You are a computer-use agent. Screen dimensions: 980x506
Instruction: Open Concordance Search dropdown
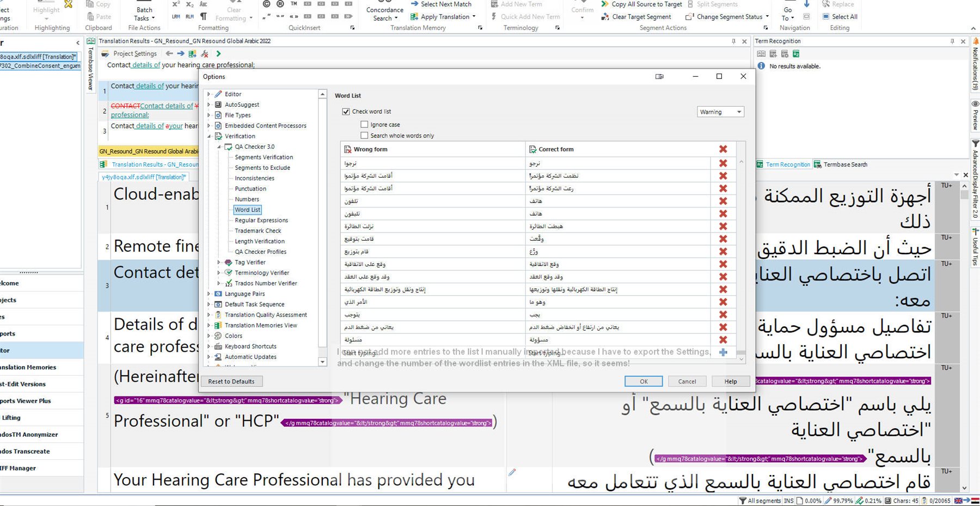point(385,14)
